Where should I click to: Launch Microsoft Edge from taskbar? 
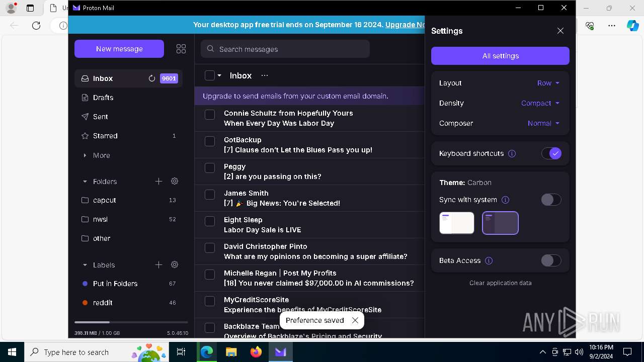207,352
